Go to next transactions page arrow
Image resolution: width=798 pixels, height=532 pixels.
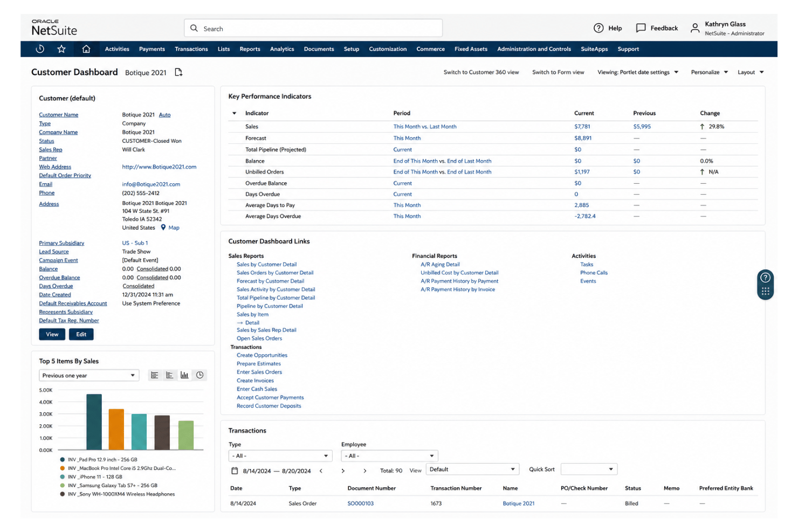[365, 471]
